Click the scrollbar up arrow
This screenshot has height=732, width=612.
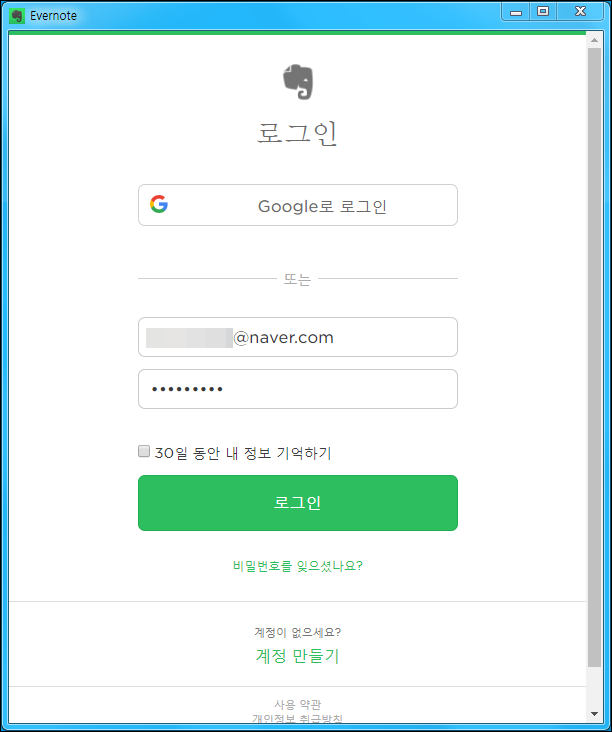click(x=594, y=40)
